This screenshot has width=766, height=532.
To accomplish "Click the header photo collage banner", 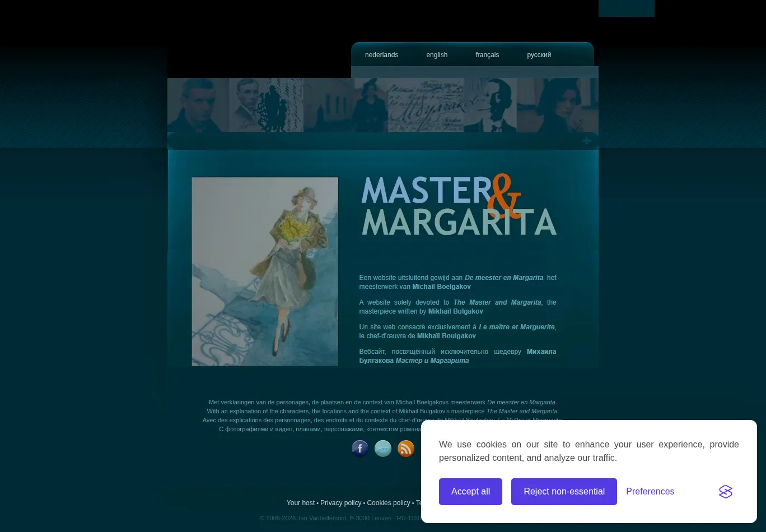I will (x=383, y=105).
